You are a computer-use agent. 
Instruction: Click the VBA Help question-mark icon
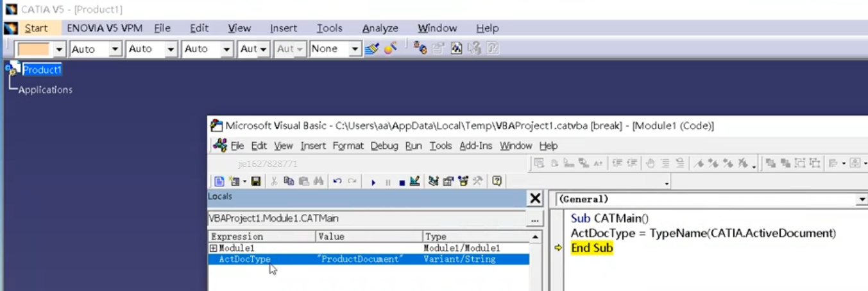click(497, 181)
